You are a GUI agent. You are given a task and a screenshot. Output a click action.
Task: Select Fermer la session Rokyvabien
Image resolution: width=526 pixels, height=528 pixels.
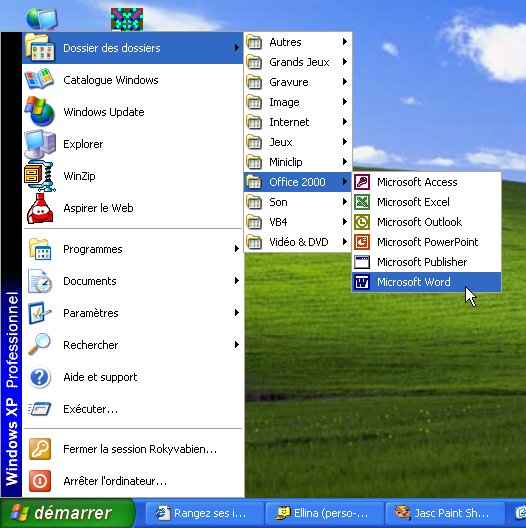tap(133, 449)
